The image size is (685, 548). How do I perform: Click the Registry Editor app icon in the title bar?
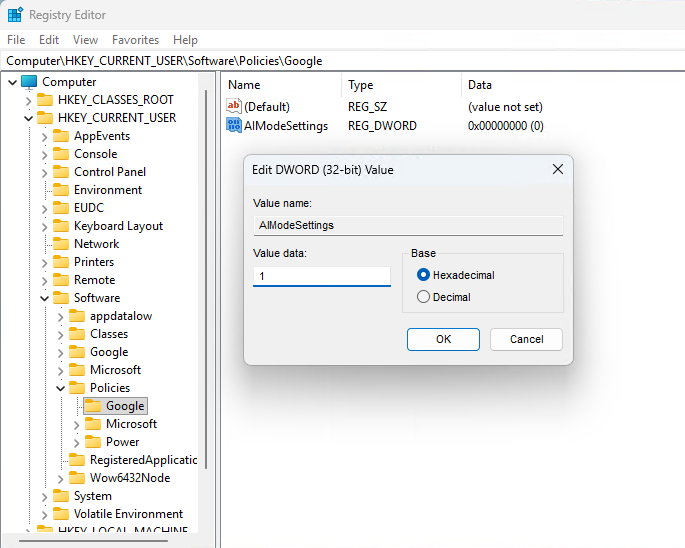click(x=15, y=15)
